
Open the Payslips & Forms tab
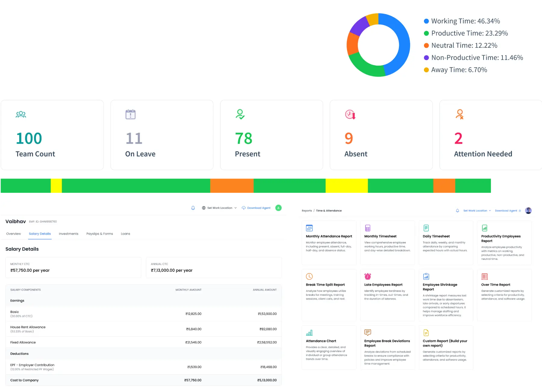[x=100, y=233]
